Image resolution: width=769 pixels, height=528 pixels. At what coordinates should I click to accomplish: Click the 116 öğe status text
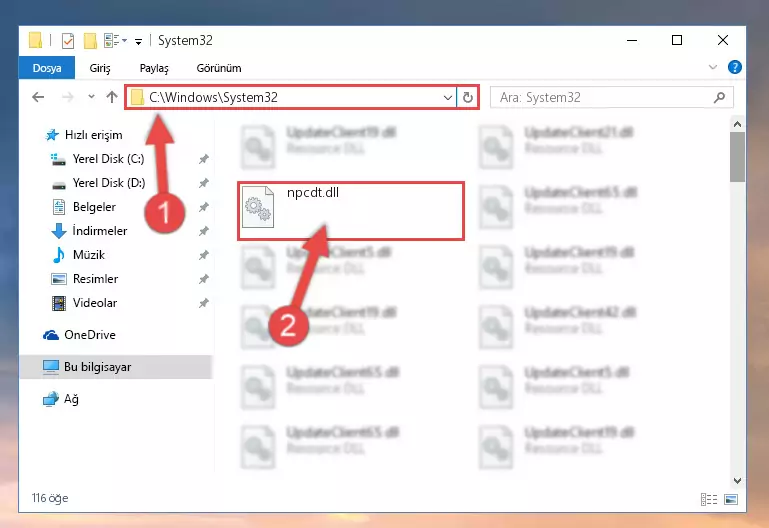tap(50, 498)
